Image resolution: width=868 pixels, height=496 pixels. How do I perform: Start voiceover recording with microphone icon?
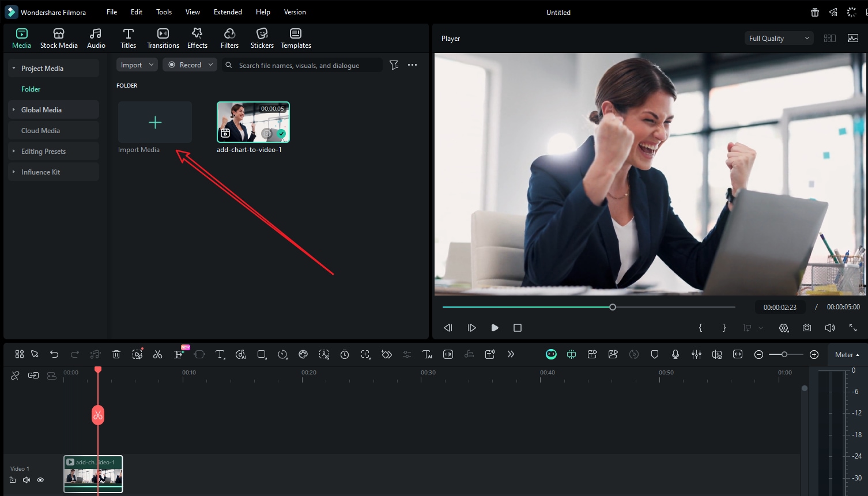tap(675, 354)
